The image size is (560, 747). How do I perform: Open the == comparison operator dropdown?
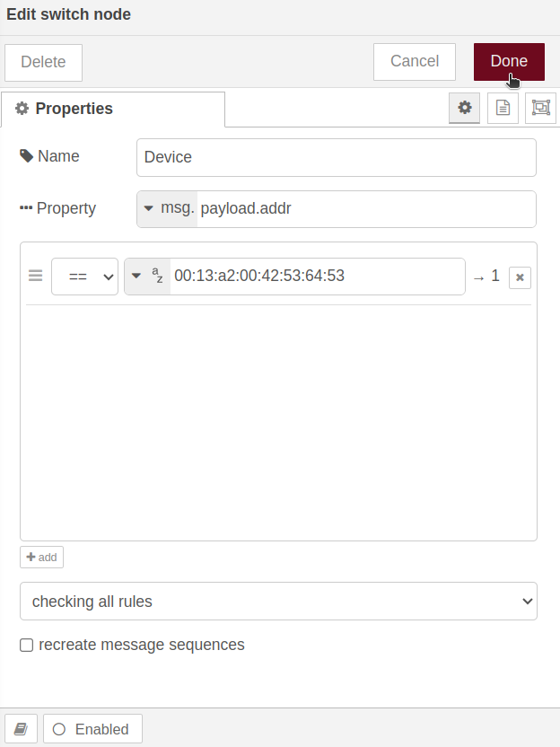coord(84,277)
